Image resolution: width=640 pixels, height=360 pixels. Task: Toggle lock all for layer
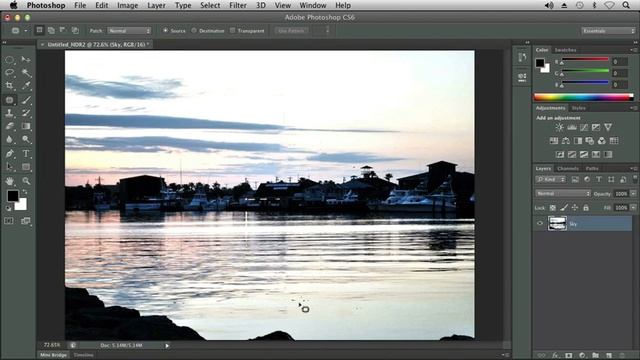coord(586,208)
